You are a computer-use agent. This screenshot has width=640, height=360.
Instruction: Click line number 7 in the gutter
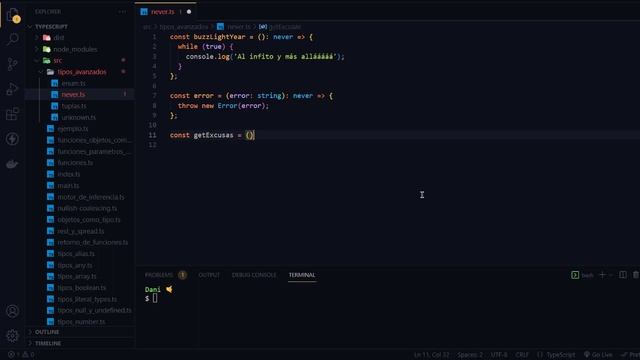154,96
